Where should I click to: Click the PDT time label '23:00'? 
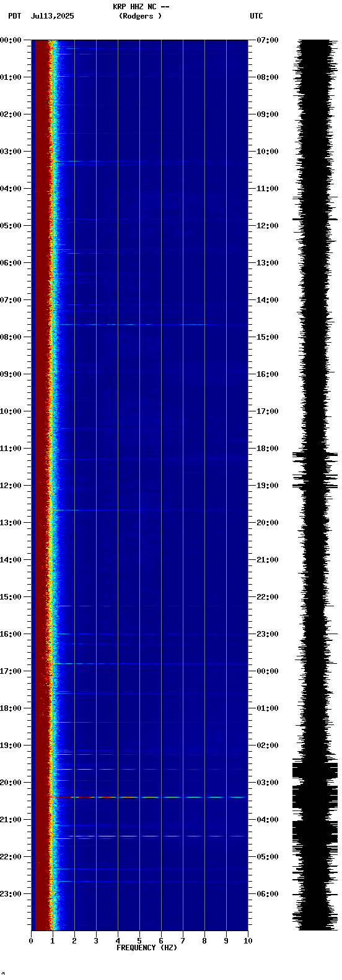pos(11,894)
